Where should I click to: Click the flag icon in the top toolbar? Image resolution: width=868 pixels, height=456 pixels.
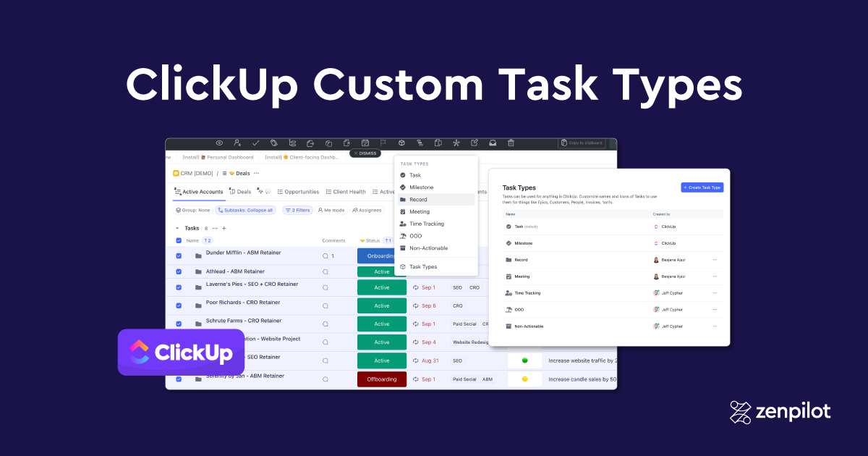(383, 142)
